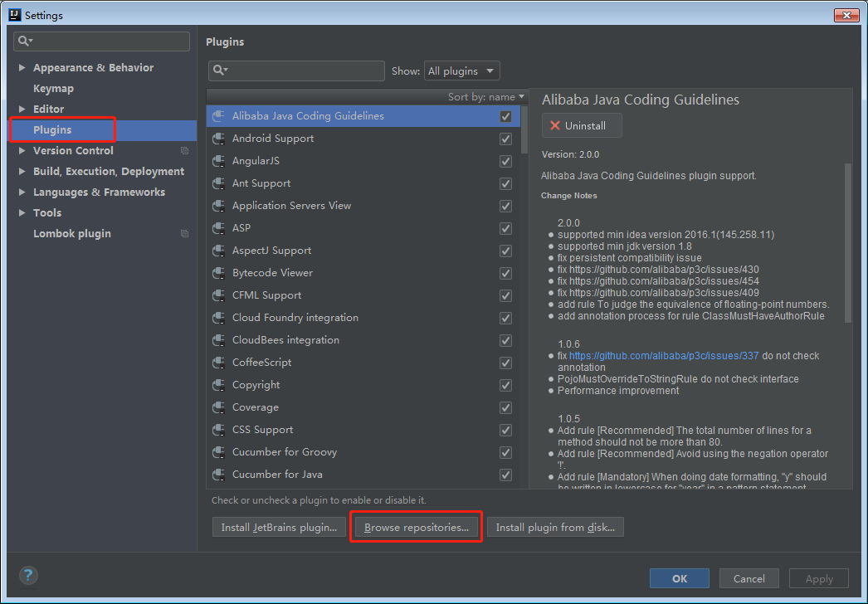This screenshot has width=868, height=604.
Task: Click the Cucumber for Java plugin icon
Action: coord(219,475)
